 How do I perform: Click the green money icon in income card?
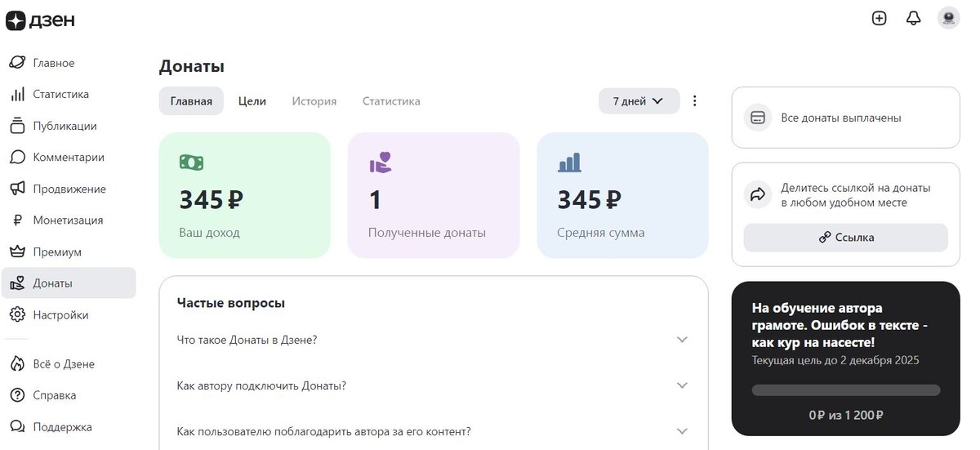(191, 163)
